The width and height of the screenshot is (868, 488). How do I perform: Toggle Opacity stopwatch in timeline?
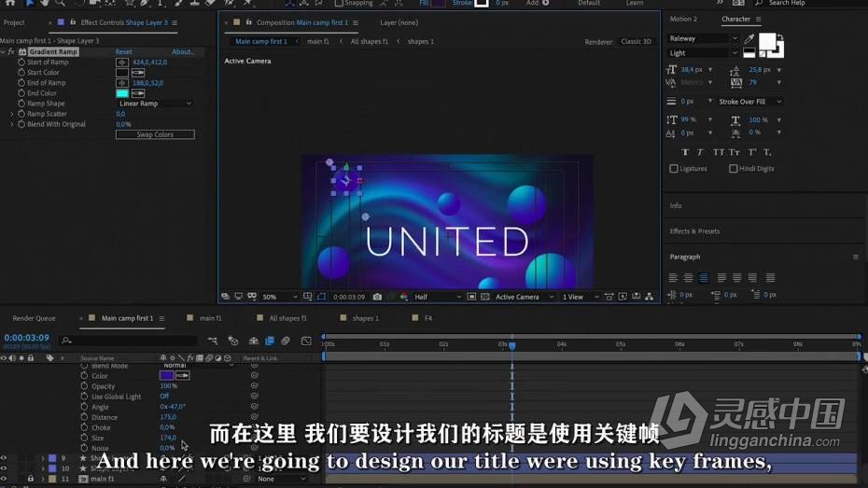click(84, 386)
